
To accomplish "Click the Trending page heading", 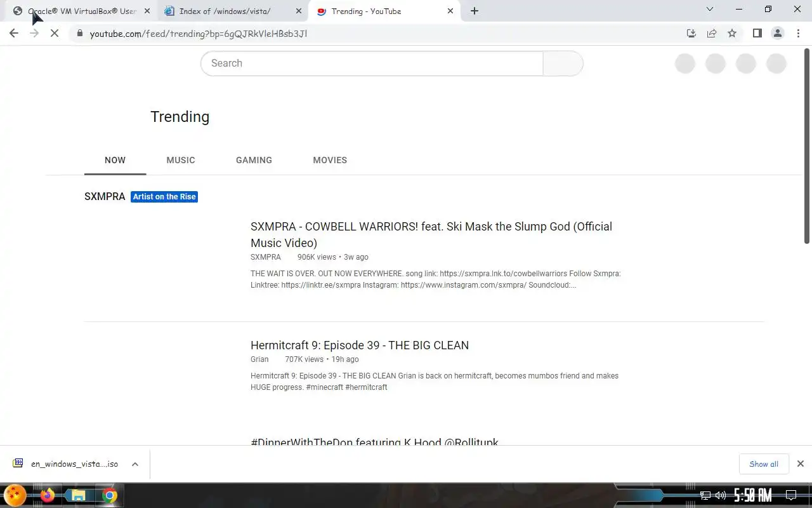I will click(180, 117).
